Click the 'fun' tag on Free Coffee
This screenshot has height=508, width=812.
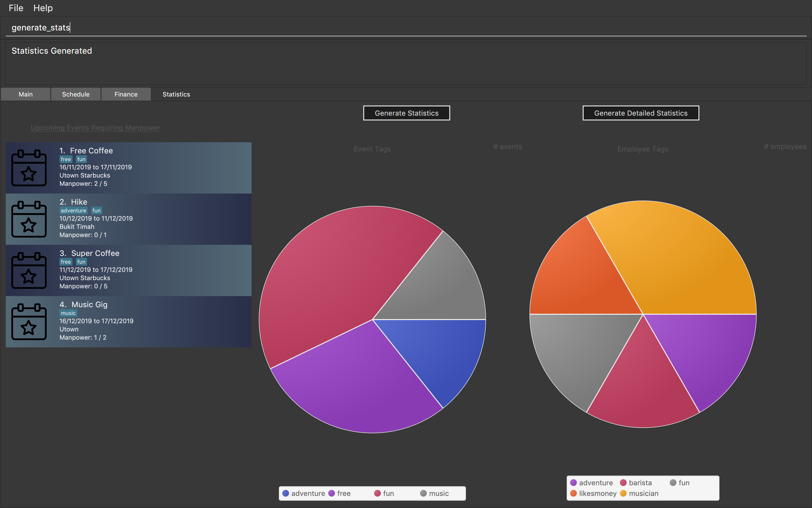coord(81,159)
